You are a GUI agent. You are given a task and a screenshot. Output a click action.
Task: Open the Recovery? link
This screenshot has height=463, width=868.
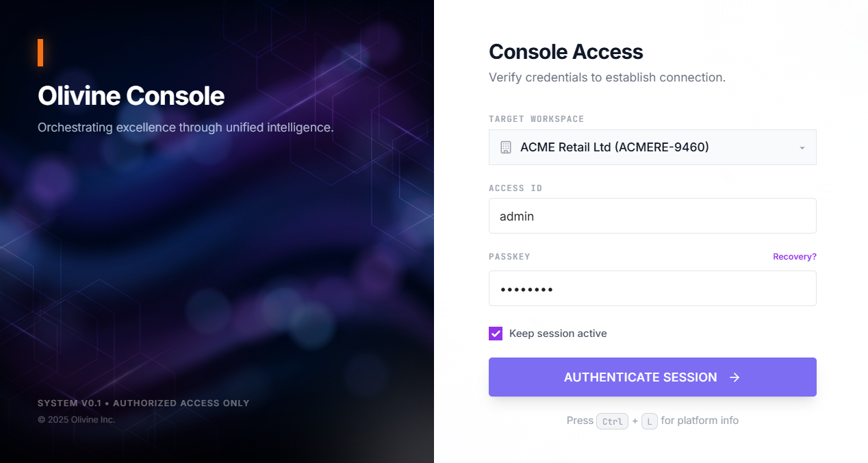click(x=794, y=257)
